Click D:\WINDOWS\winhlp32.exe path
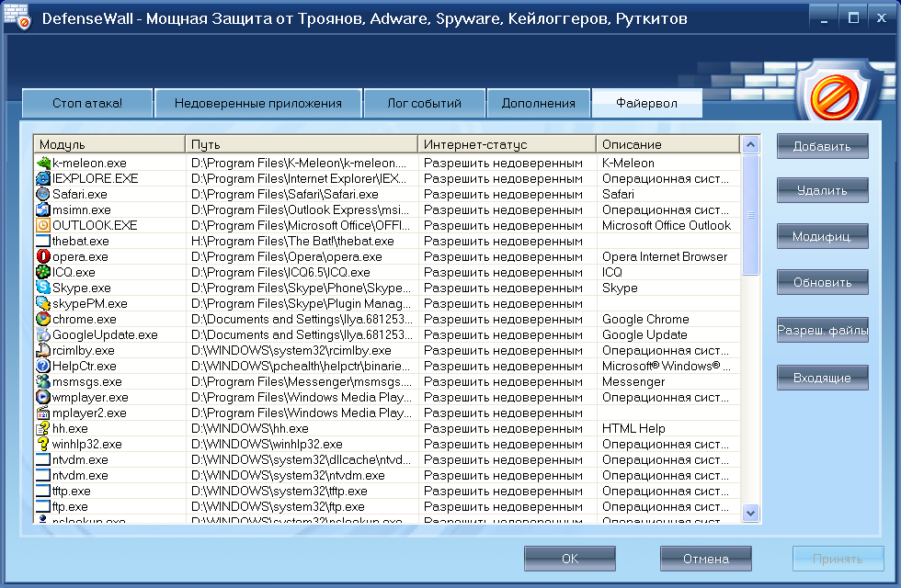This screenshot has height=588, width=901. [x=267, y=444]
